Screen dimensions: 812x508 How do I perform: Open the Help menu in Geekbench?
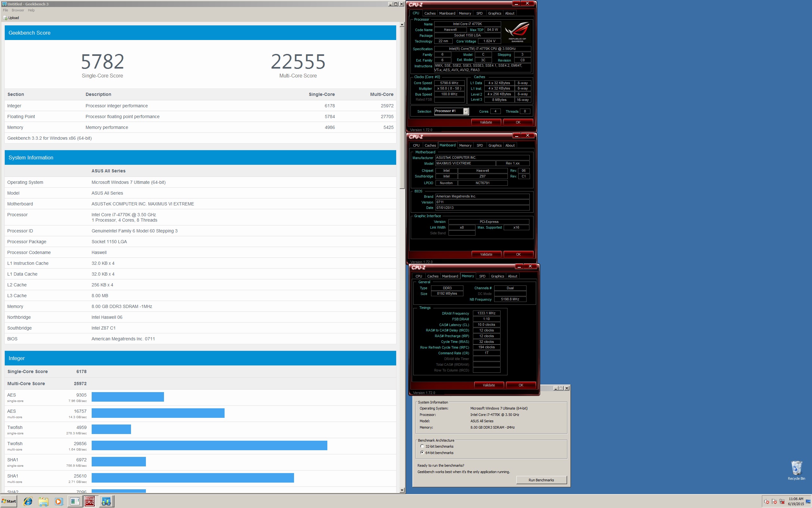pyautogui.click(x=31, y=10)
